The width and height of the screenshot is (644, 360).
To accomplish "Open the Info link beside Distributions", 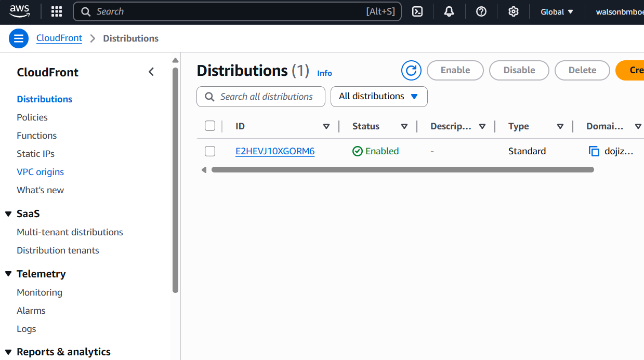I will point(324,73).
